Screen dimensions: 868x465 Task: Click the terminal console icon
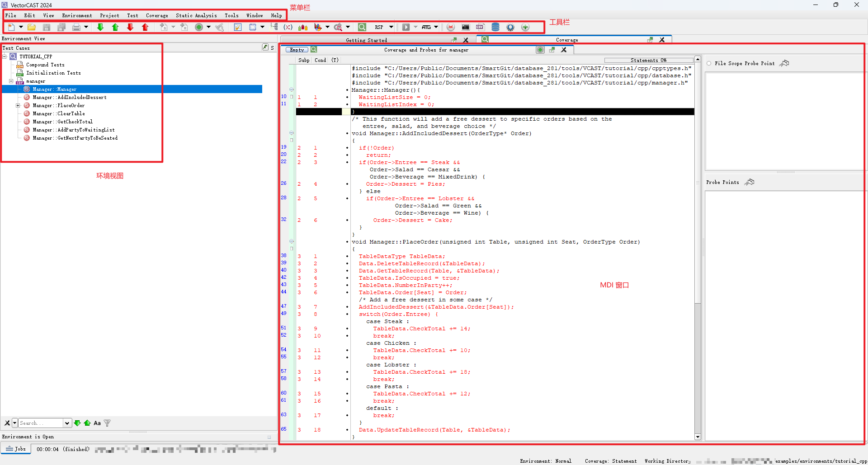(x=466, y=27)
